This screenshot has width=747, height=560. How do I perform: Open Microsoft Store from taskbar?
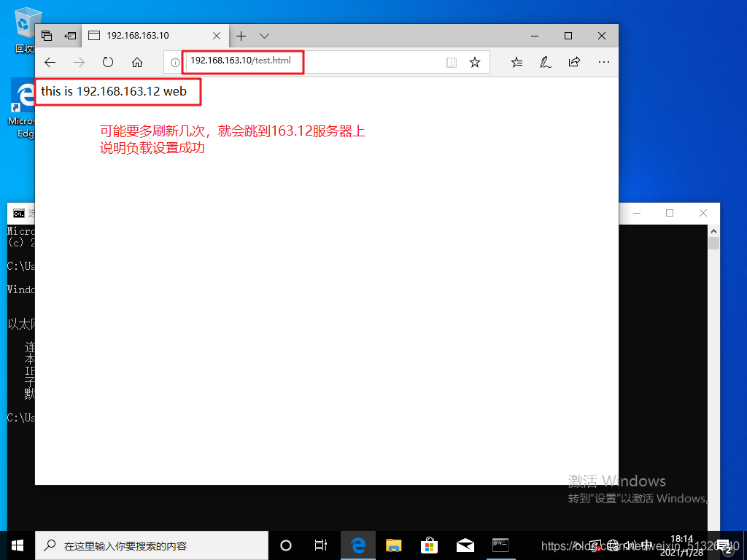pos(429,545)
